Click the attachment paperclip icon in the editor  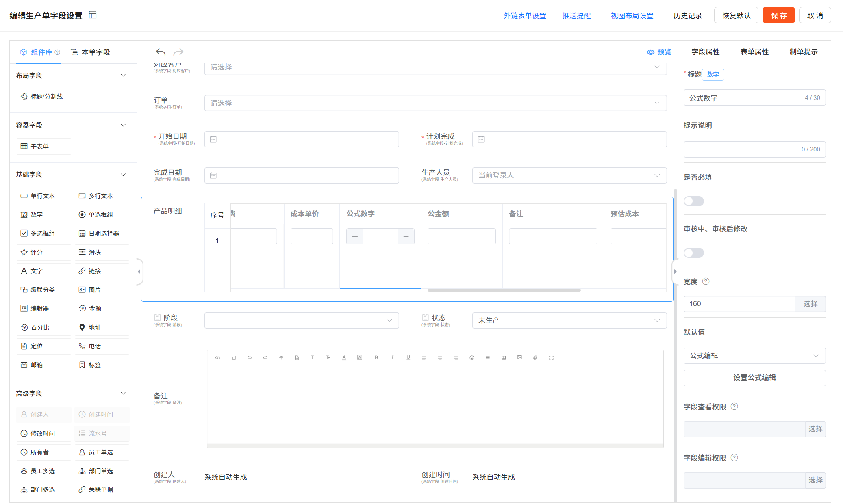pos(535,358)
